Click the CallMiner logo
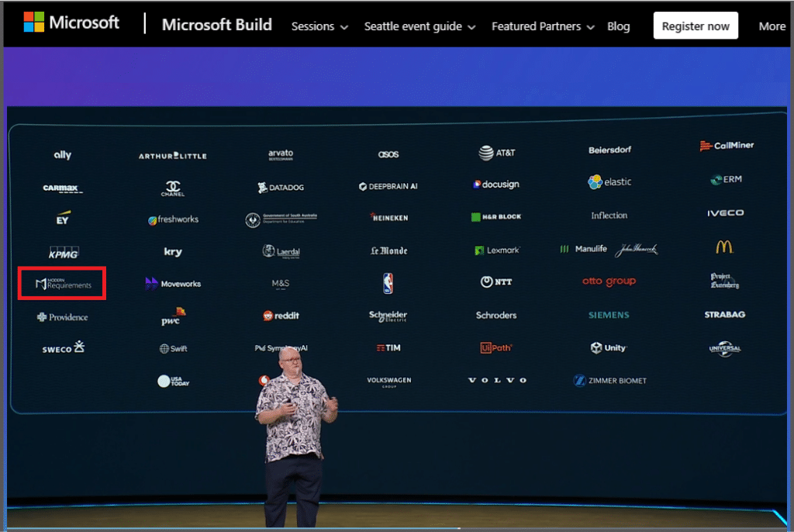Image resolution: width=794 pixels, height=532 pixels. [x=727, y=146]
